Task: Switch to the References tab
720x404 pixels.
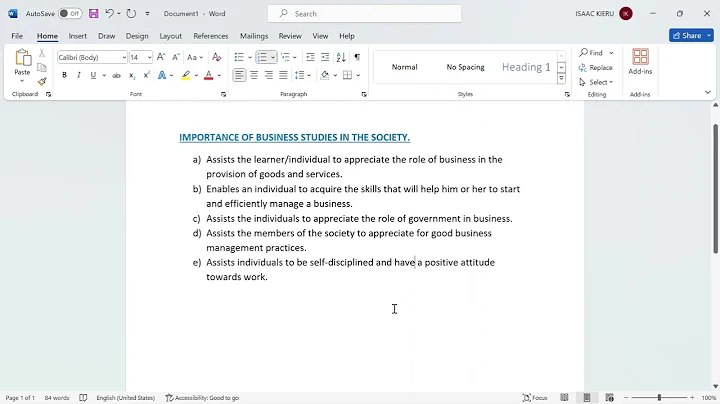Action: pos(211,36)
